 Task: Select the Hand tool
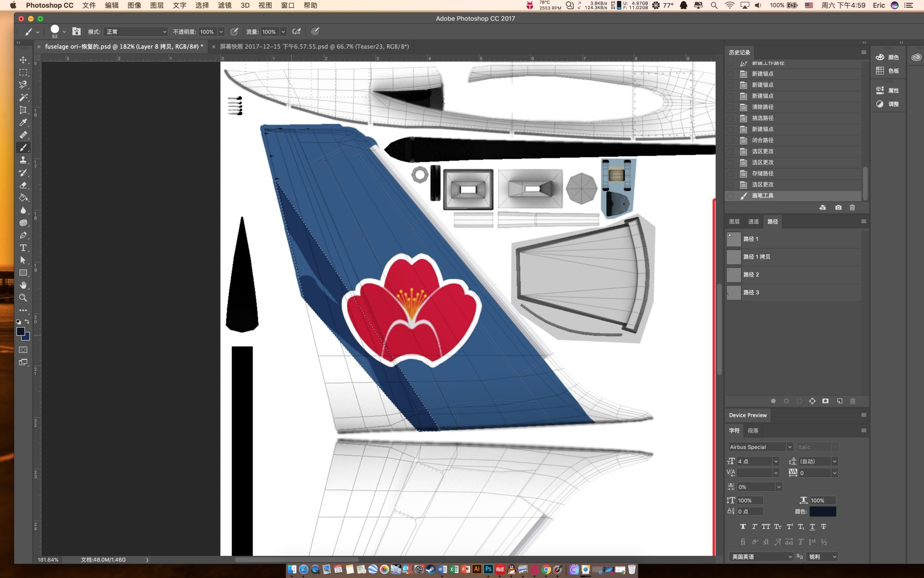[x=23, y=285]
